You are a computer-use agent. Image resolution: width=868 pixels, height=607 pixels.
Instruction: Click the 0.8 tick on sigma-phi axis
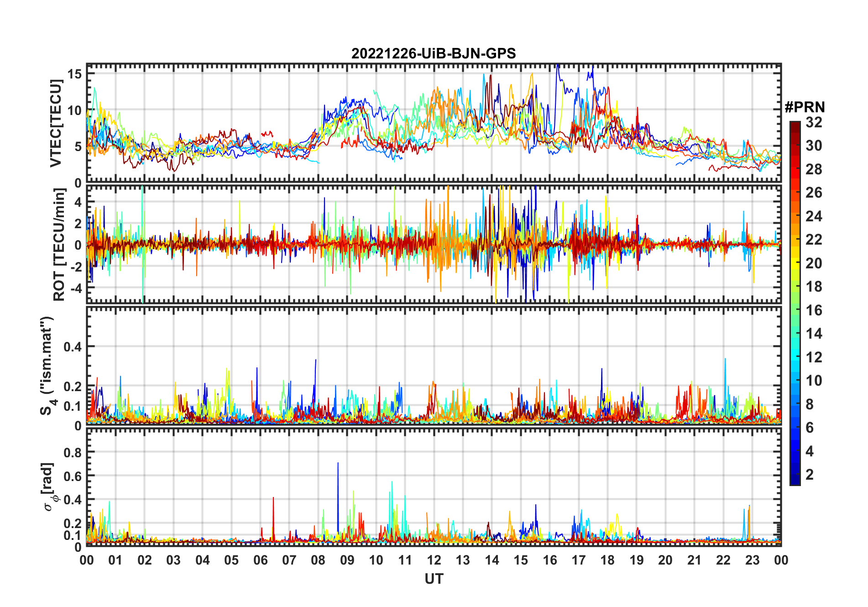pyautogui.click(x=73, y=452)
